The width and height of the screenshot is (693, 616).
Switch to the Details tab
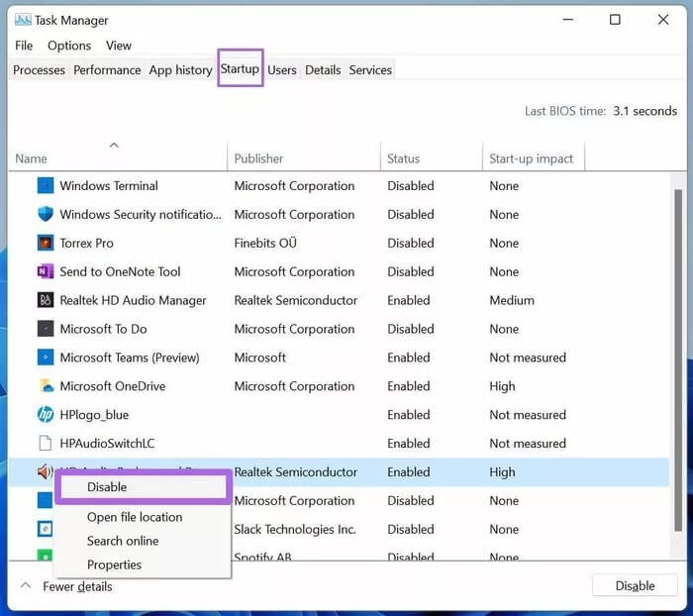[x=323, y=70]
